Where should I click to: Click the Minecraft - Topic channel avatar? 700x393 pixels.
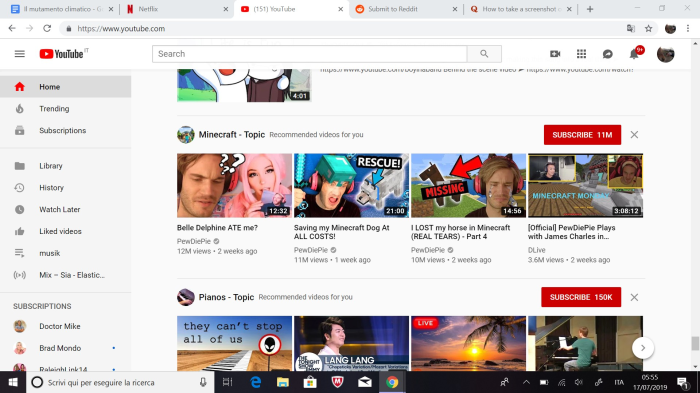[186, 135]
